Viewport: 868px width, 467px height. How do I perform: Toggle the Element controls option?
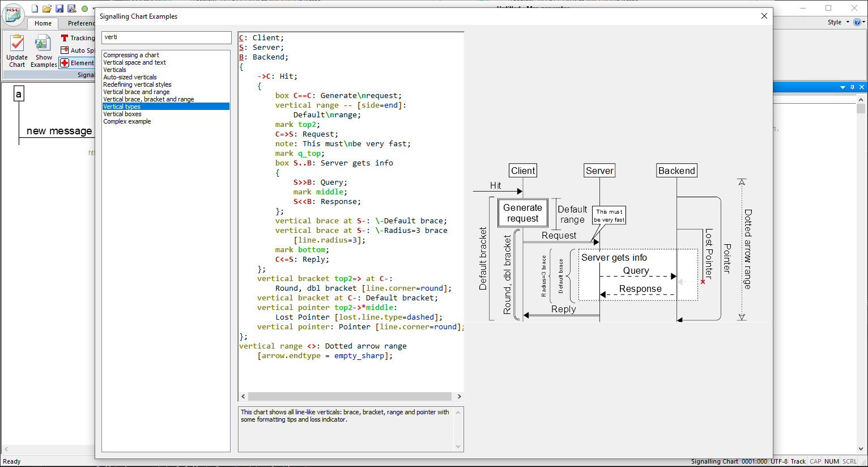coord(78,63)
